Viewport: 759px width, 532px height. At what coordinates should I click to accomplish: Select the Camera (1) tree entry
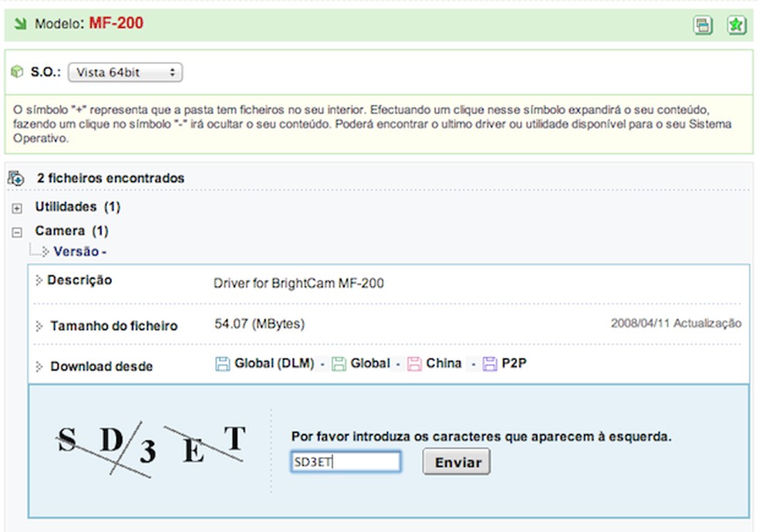(x=72, y=231)
